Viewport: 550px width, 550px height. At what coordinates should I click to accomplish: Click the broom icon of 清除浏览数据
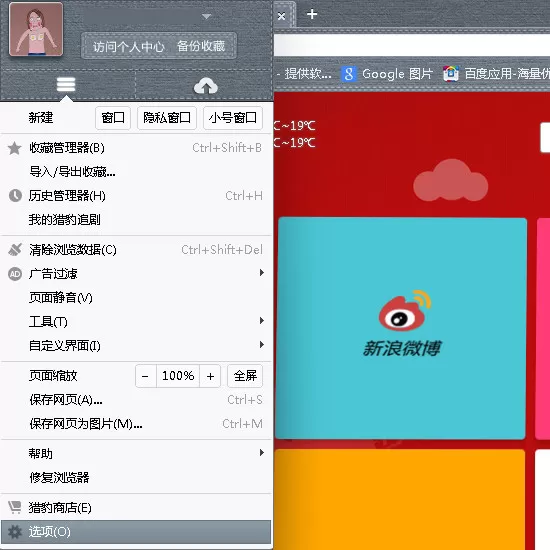(x=15, y=250)
